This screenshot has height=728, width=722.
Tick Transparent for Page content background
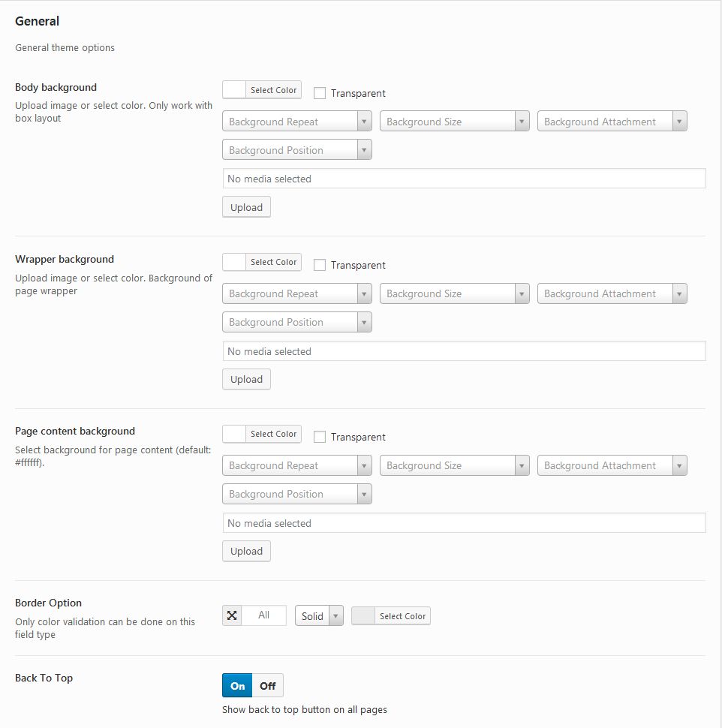tap(320, 437)
